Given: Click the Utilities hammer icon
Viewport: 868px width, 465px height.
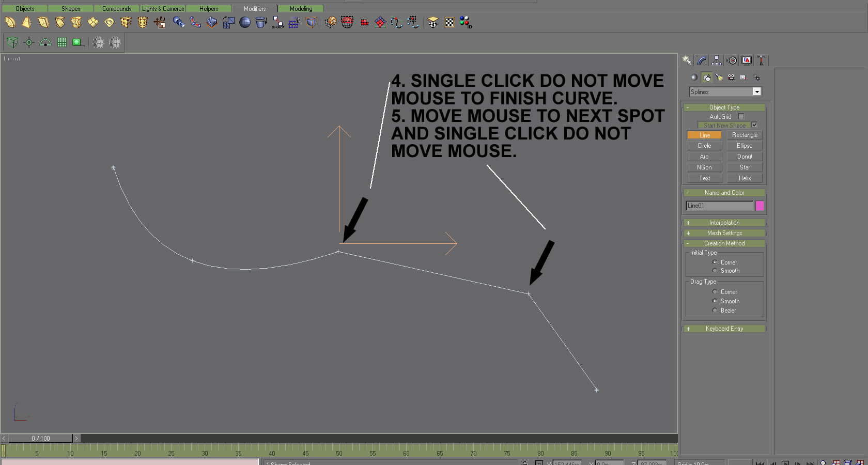Looking at the screenshot, I should pyautogui.click(x=761, y=60).
